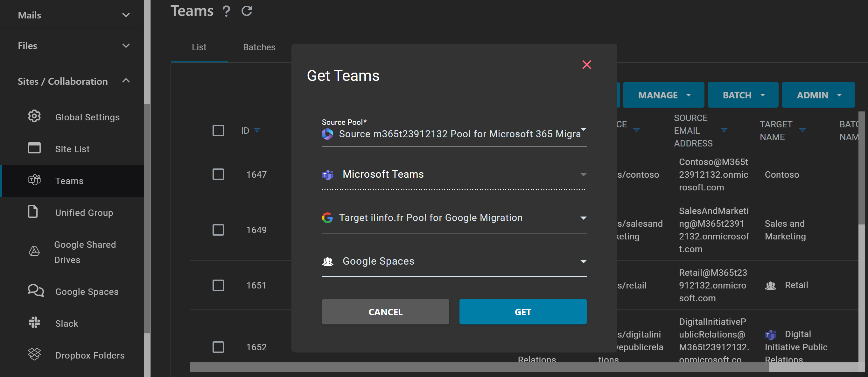
Task: Click the GET button
Action: 523,312
